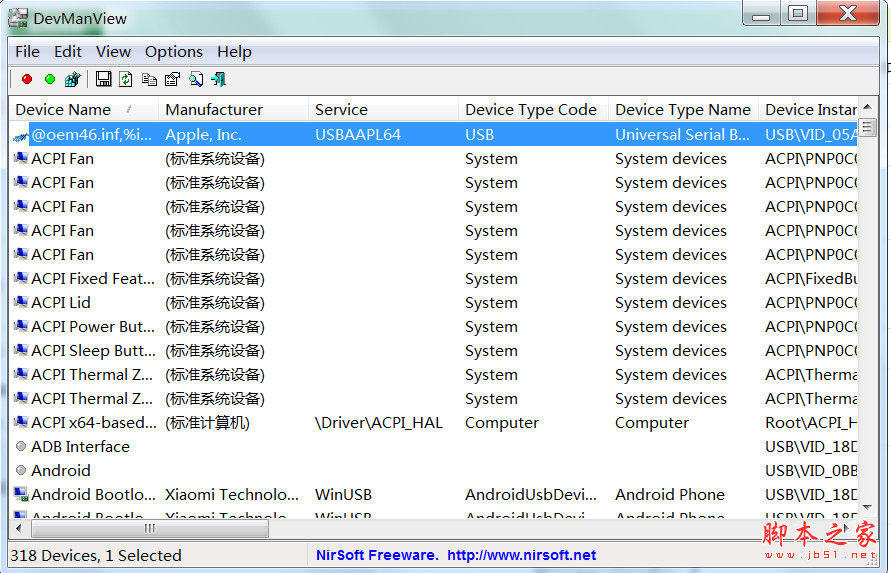Sort by the Manufacturer column header

point(214,110)
